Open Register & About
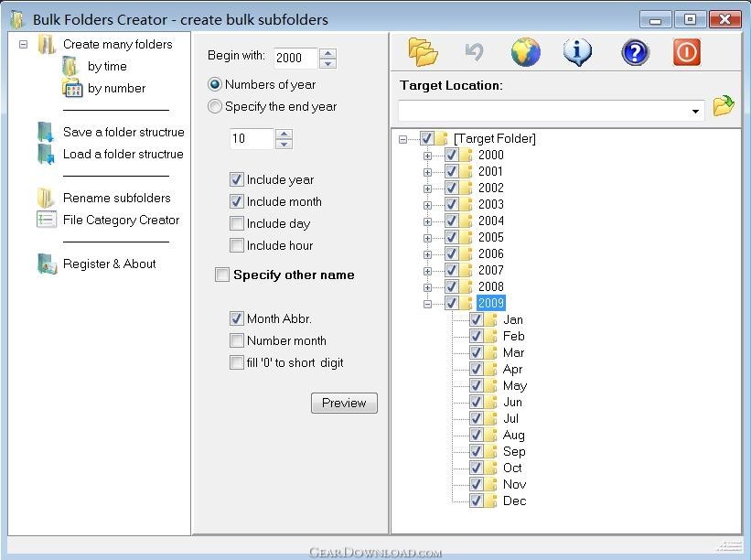The width and height of the screenshot is (751, 560). coord(109,264)
